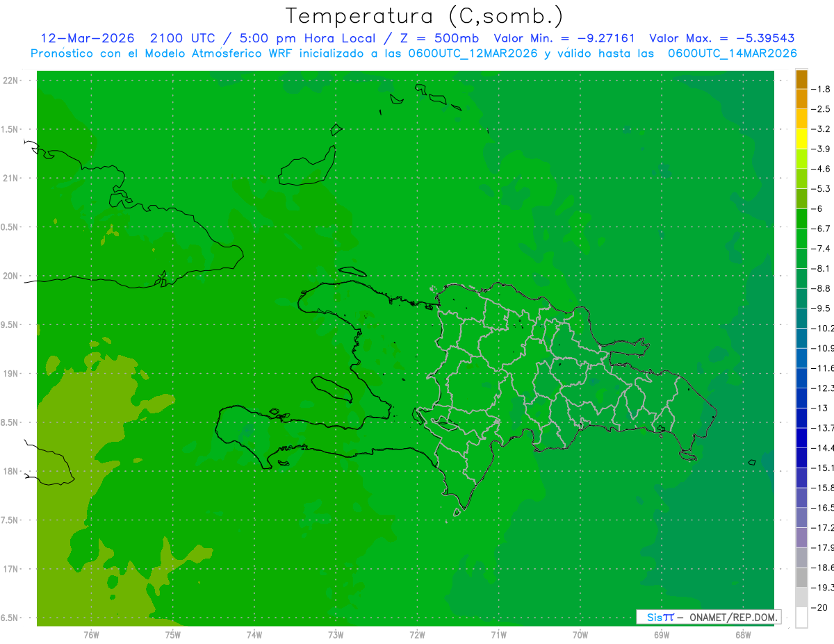Click the "76W" longitude label
This screenshot has height=644, width=834.
click(x=91, y=636)
